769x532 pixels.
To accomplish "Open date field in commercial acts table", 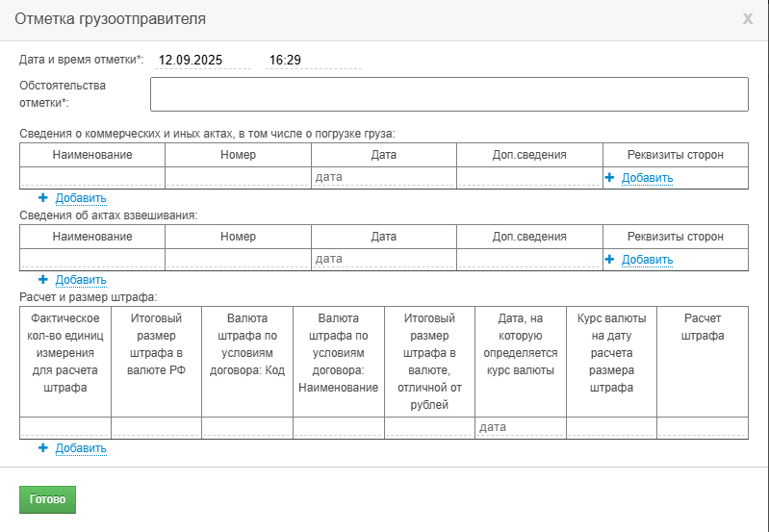I will (x=383, y=177).
